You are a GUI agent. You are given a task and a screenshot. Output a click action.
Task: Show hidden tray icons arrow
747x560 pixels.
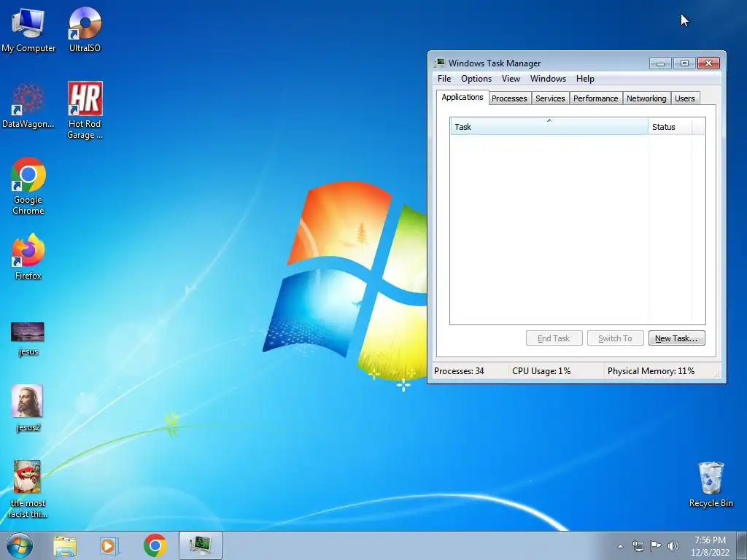pos(620,546)
